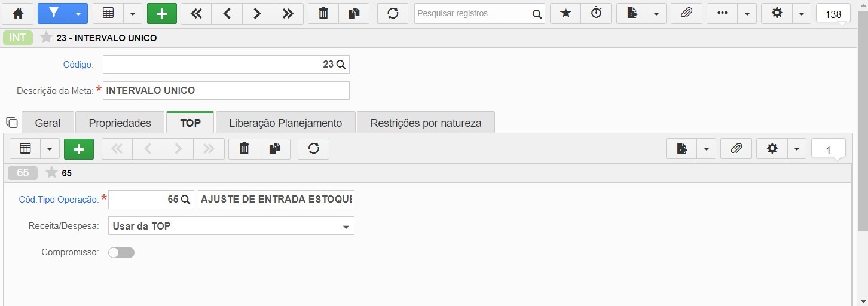Jump to first entry in TOP sub-toolbar

(x=117, y=149)
